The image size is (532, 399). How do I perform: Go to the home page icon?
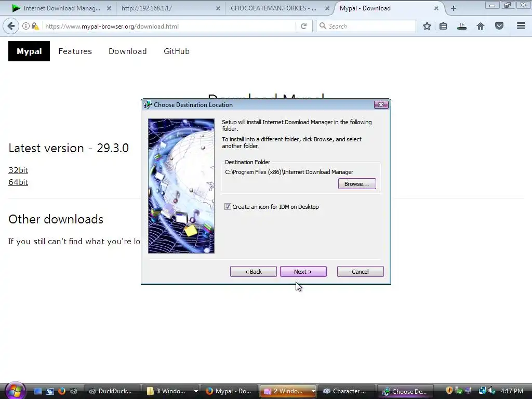point(481,26)
